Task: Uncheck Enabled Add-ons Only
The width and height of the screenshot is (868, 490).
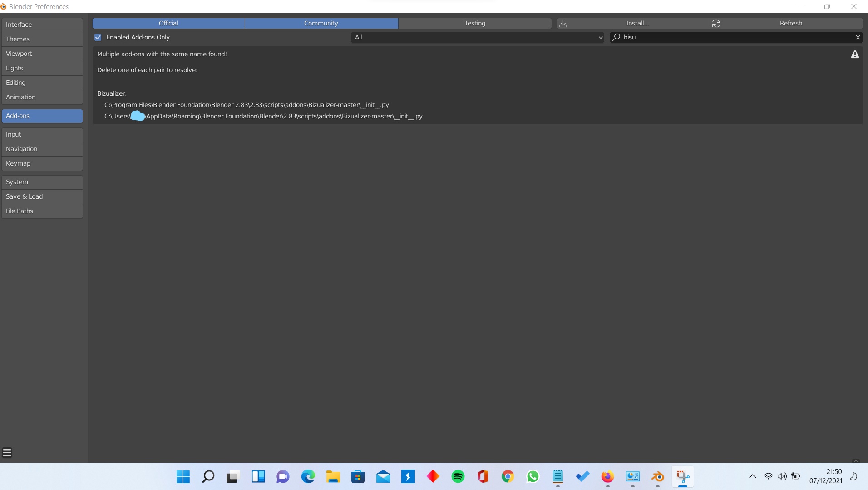Action: click(x=98, y=37)
